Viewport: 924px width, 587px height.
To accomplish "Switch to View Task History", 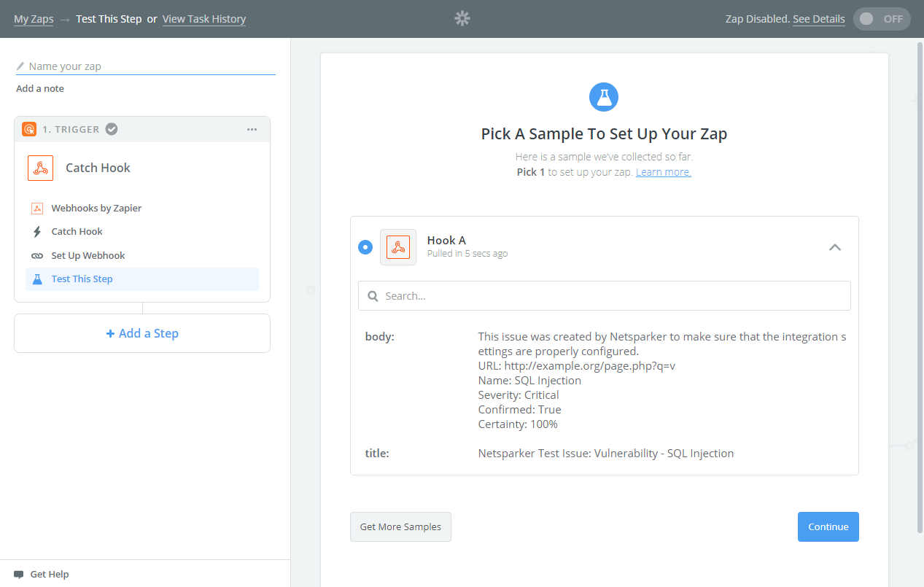I will pyautogui.click(x=203, y=18).
